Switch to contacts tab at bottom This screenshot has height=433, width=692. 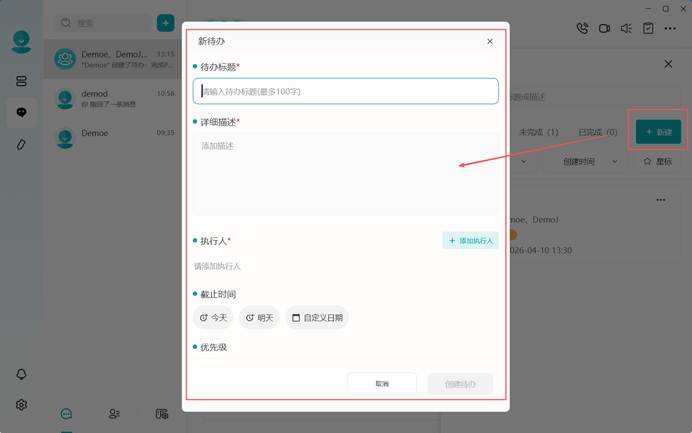click(114, 414)
